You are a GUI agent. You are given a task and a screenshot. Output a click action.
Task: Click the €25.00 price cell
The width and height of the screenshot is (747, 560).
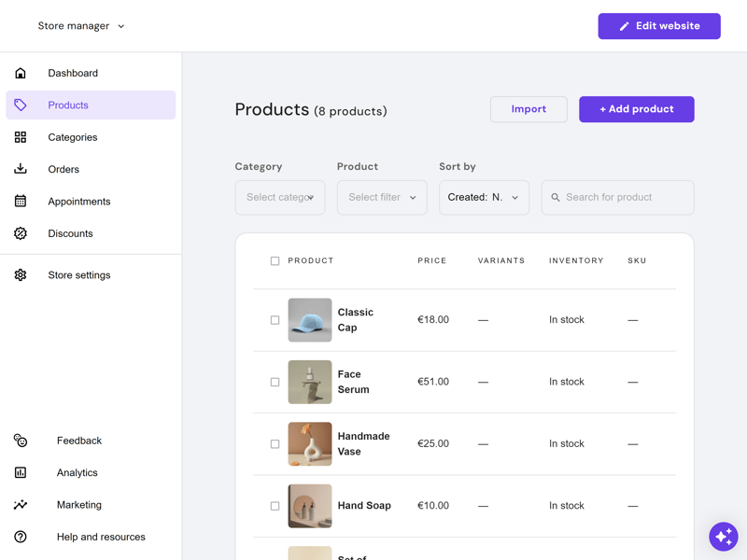[433, 443]
